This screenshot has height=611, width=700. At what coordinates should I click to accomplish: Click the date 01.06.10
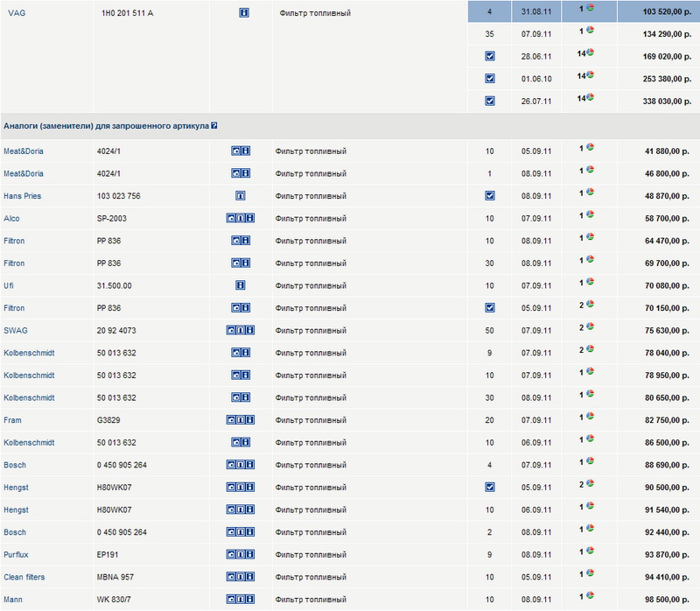point(536,79)
